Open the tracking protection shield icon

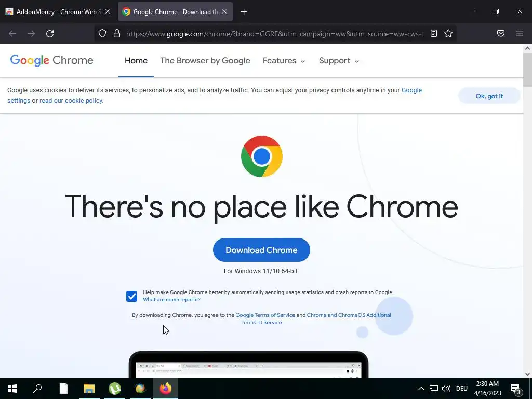(x=102, y=33)
